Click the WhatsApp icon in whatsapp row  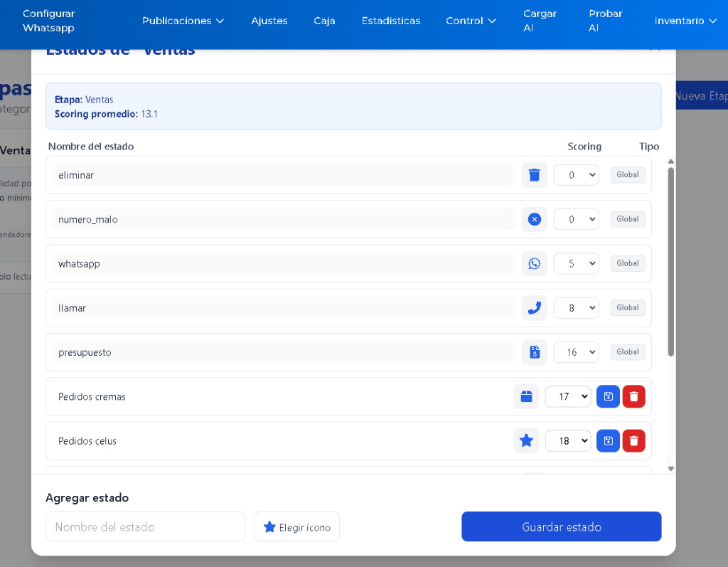point(535,264)
